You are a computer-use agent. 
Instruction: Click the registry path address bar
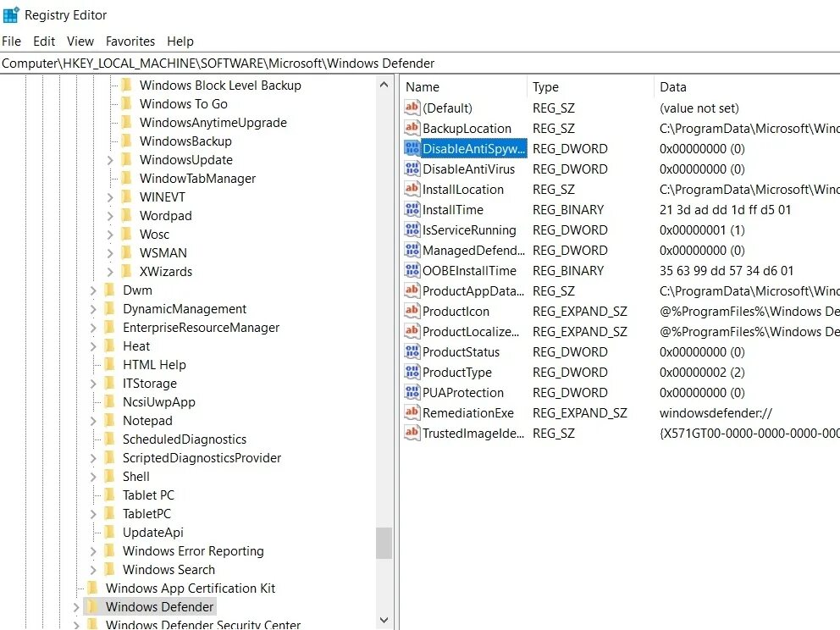pos(420,64)
